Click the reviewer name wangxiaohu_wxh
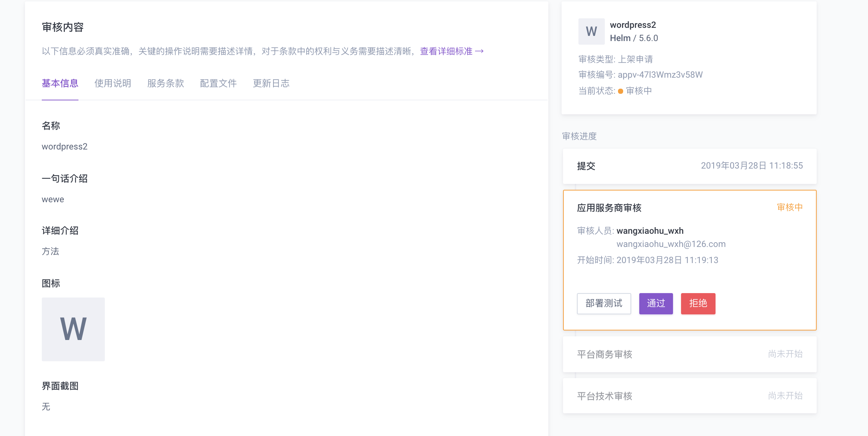Image resolution: width=868 pixels, height=436 pixels. coord(650,231)
